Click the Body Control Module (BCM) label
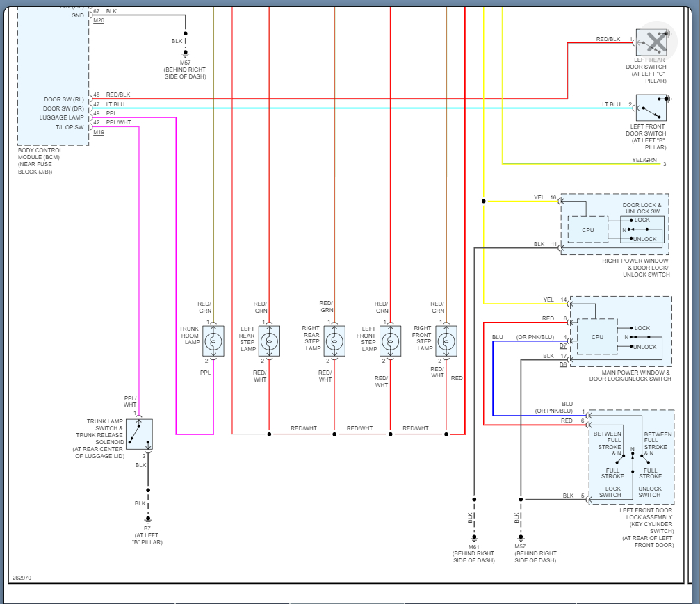The height and width of the screenshot is (604, 700). [40, 161]
